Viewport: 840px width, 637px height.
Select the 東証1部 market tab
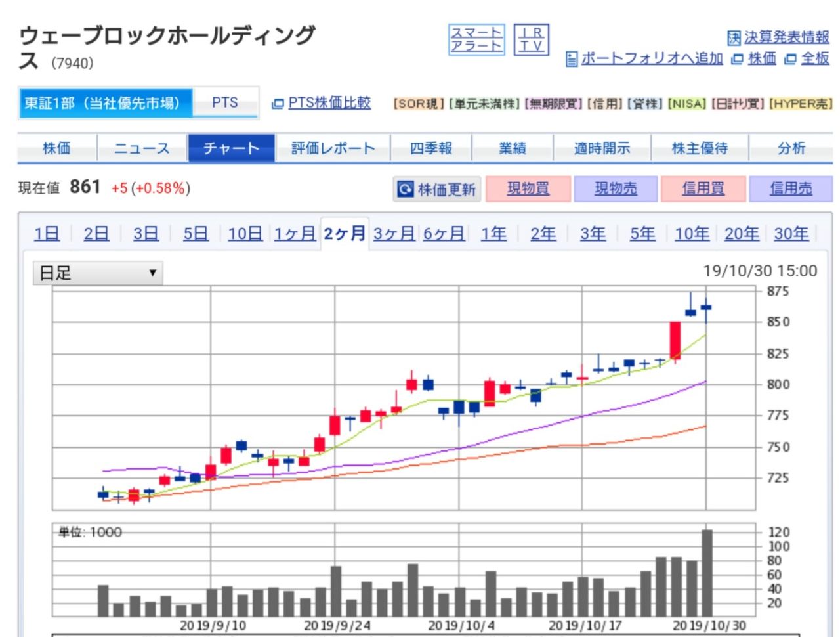tap(105, 103)
